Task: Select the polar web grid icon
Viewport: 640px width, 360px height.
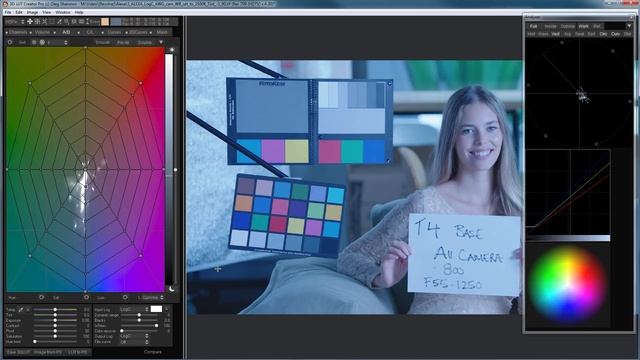Action: click(x=42, y=42)
